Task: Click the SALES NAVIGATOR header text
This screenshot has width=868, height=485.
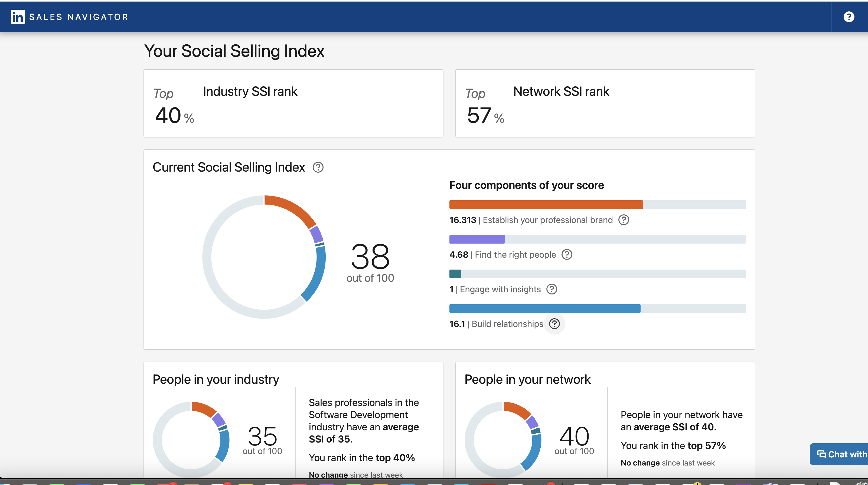Action: (x=79, y=17)
